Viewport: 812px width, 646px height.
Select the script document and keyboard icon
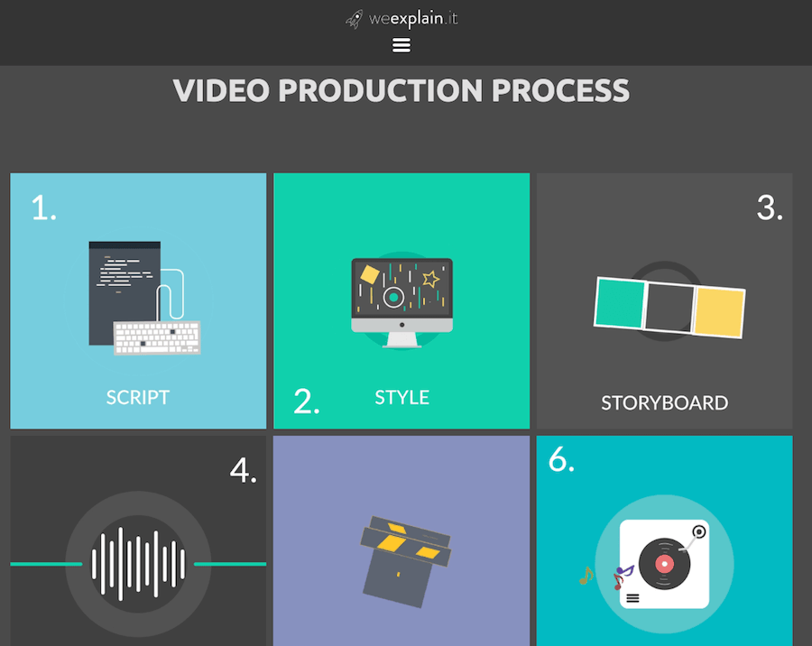click(144, 298)
